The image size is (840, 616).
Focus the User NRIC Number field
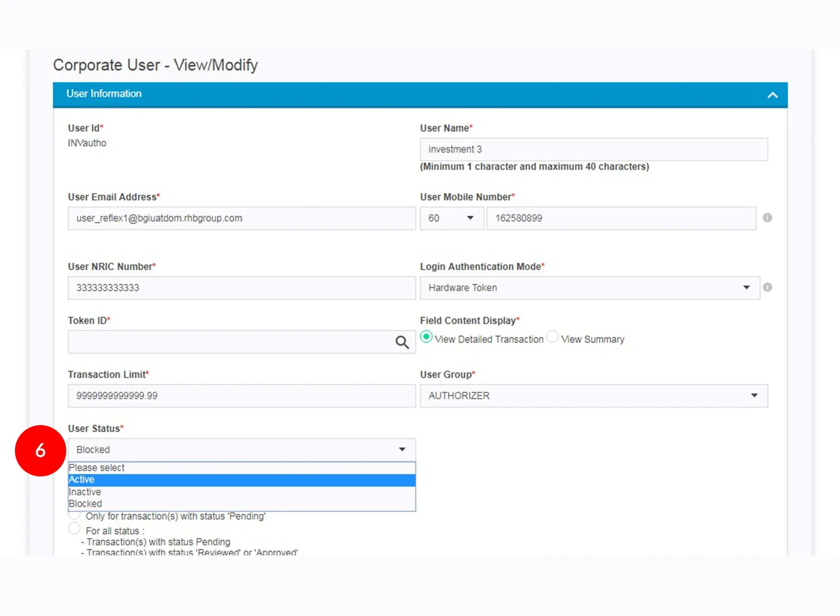(x=241, y=288)
